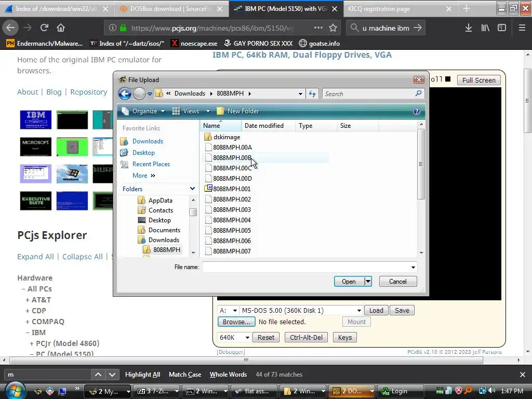Screen dimensions: 532x399
Task: Bookmark this page with the star
Action: tap(333, 28)
